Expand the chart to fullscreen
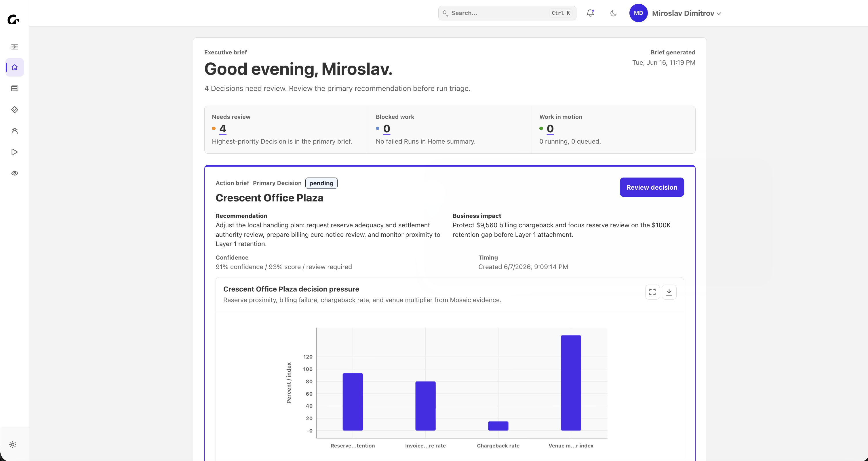The image size is (868, 461). click(x=652, y=292)
